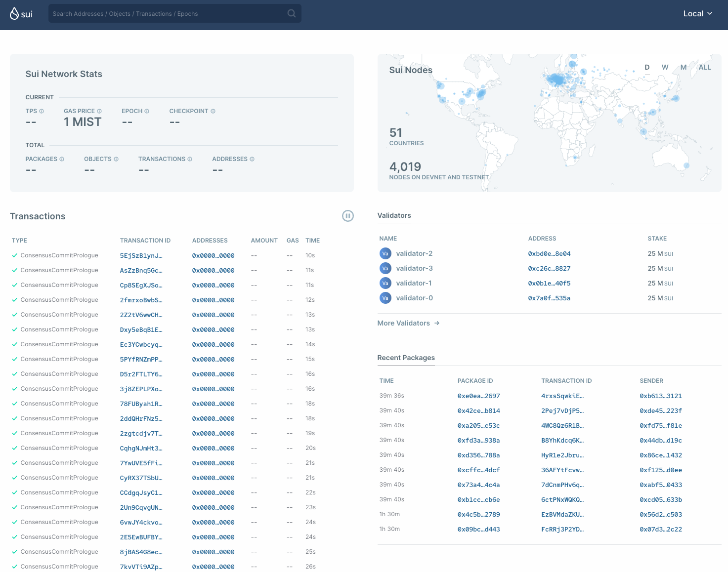Open the Transactions tab heading
This screenshot has width=728, height=572.
point(38,216)
